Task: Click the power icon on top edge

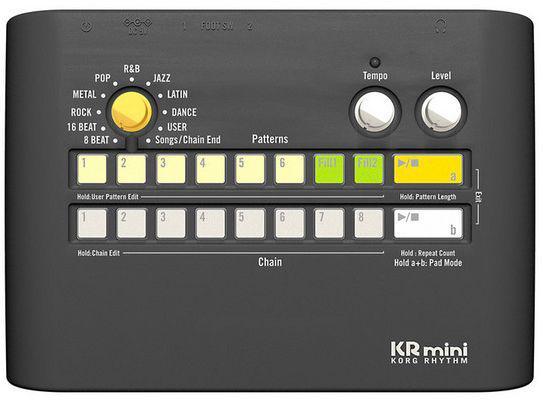Action: 86,26
